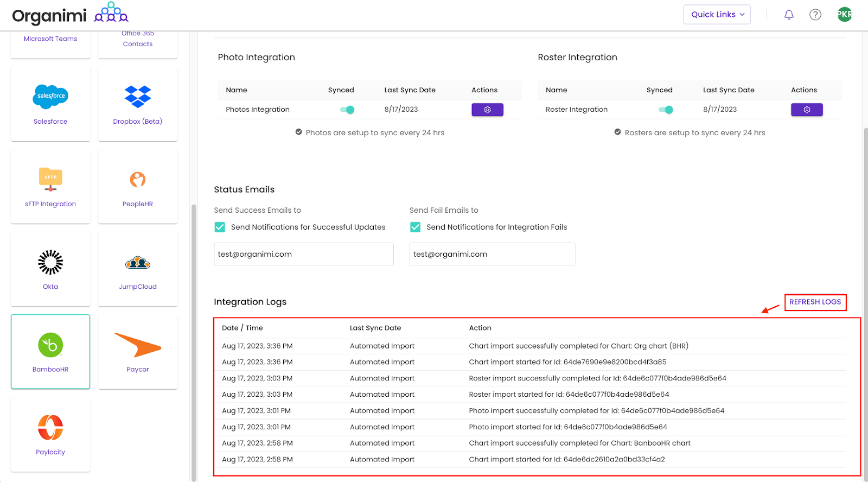Open the Microsoft Teams integration link
868x482 pixels.
(x=50, y=39)
